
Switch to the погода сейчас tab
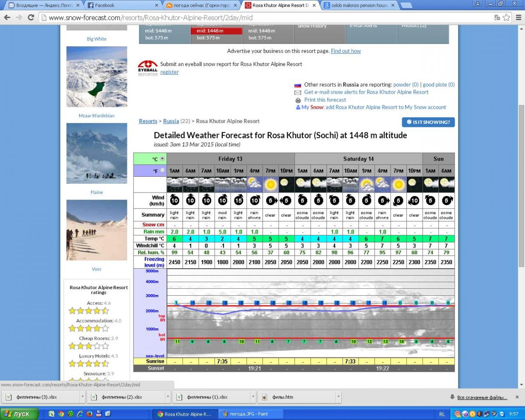click(x=202, y=6)
